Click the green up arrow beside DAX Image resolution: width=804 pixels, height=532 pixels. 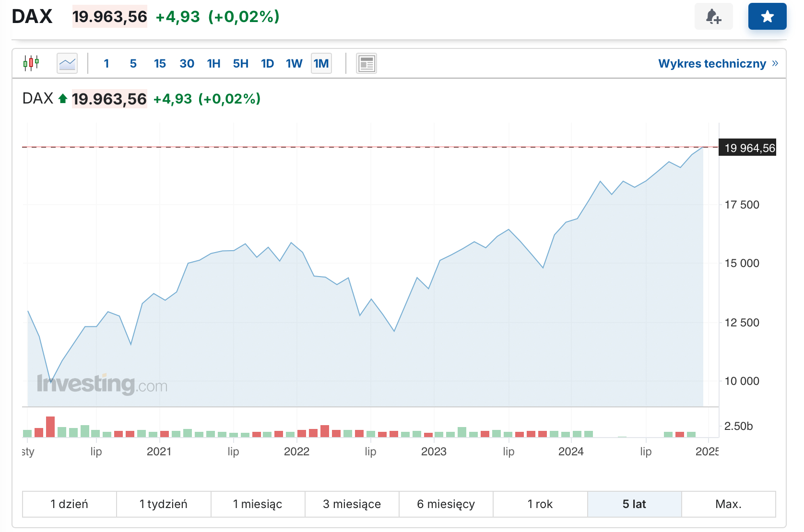(62, 99)
